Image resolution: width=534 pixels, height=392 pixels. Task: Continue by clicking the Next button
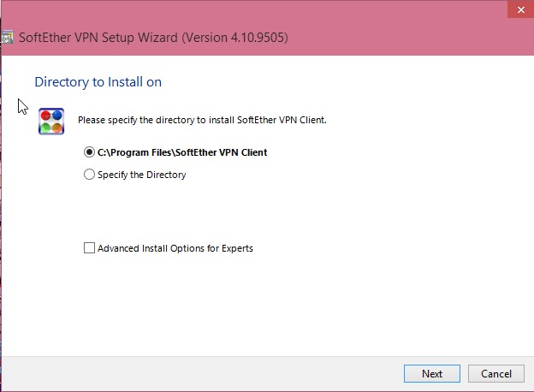click(x=432, y=374)
